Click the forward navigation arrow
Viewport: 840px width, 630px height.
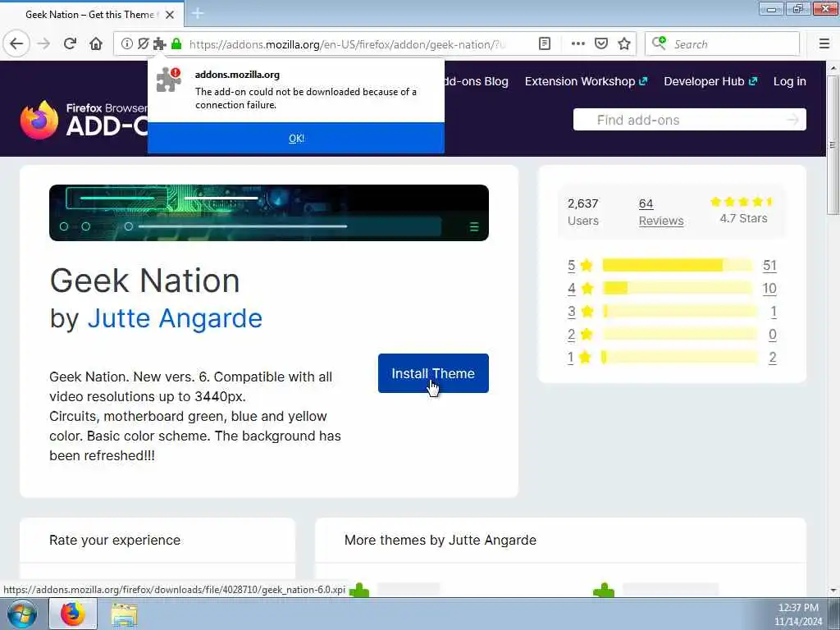[x=43, y=43]
